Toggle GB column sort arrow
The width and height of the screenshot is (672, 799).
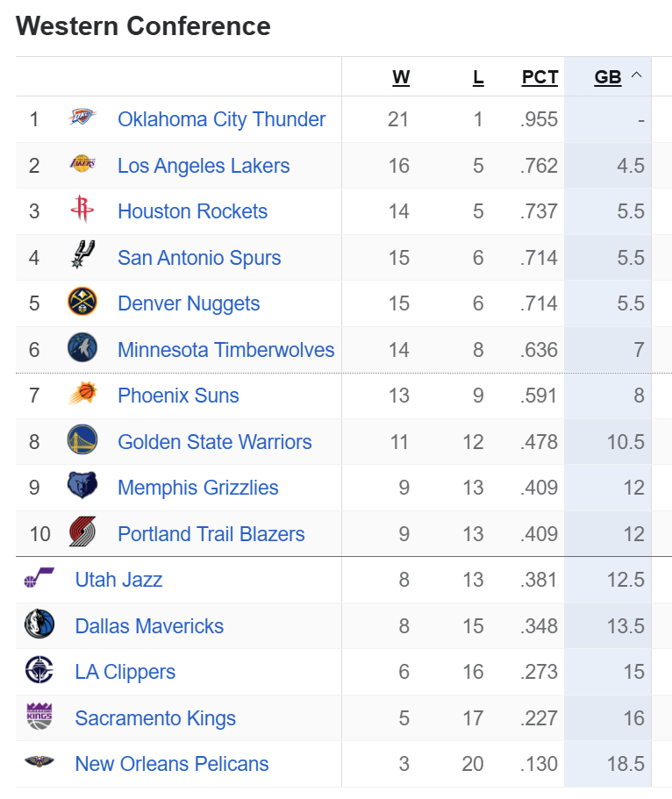coord(637,76)
